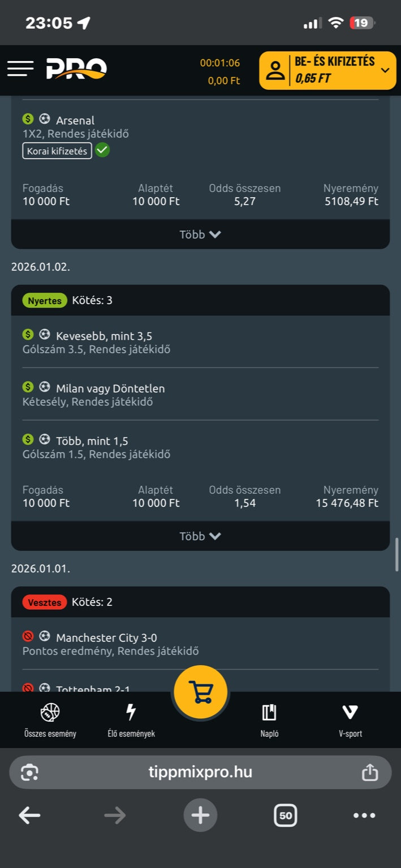Tap the Korai kifizetés button

coord(57,151)
